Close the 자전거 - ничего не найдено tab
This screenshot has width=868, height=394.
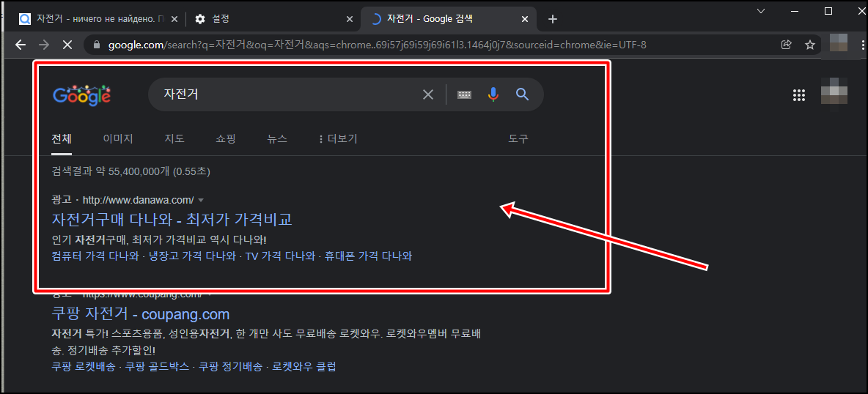174,19
